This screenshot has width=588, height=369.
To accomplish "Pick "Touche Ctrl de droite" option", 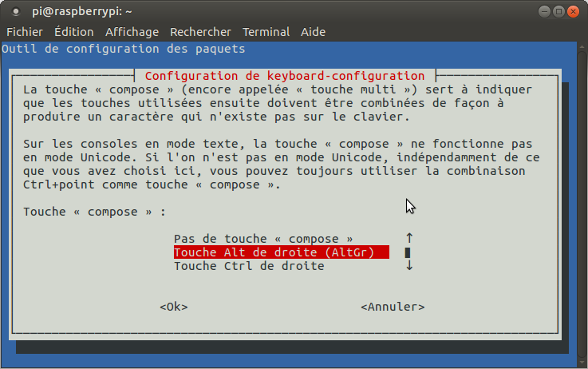I will 249,266.
